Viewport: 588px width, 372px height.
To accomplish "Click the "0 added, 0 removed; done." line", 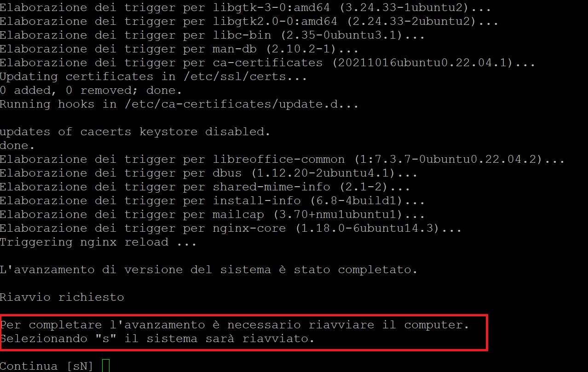I will (x=91, y=90).
